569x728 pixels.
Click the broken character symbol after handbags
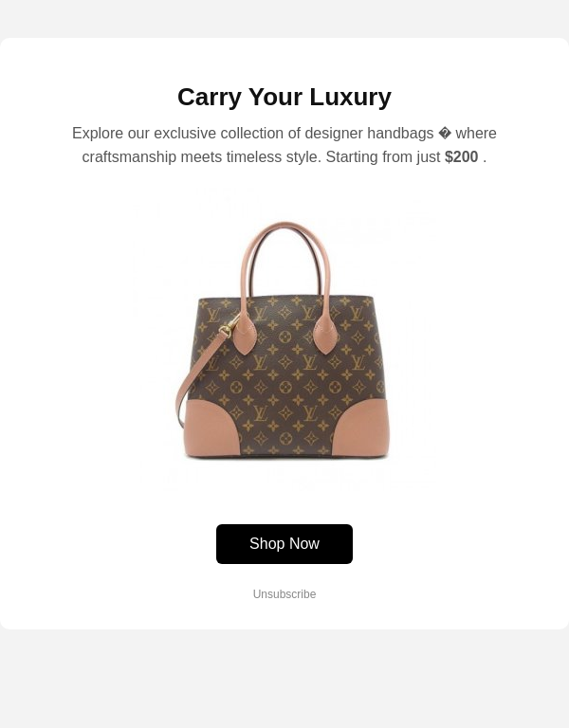pos(445,134)
